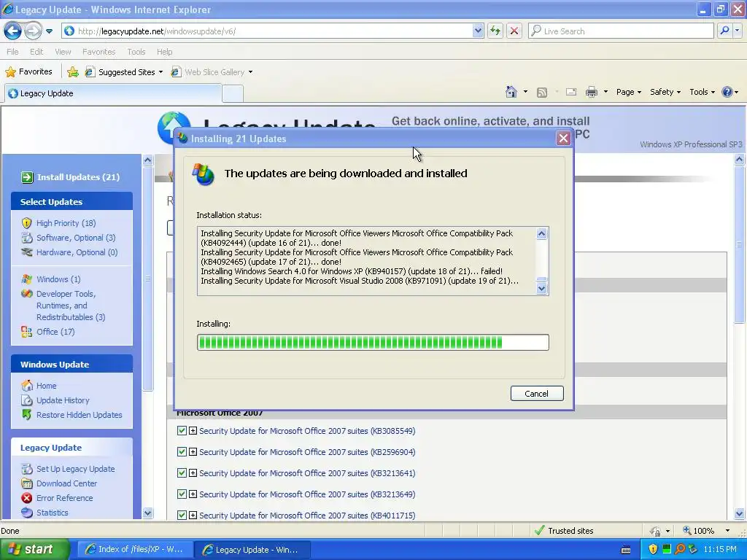Open the Favorites menu in menu bar
The width and height of the screenshot is (747, 560).
pos(98,52)
